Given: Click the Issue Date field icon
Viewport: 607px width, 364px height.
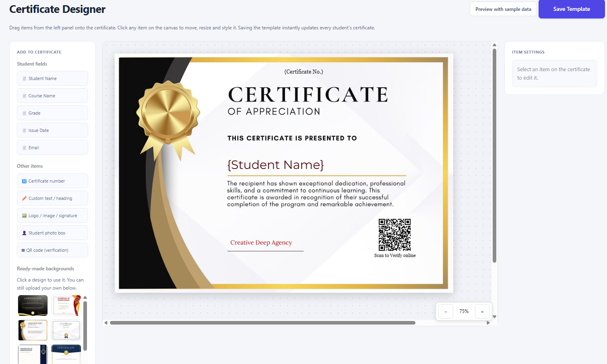Looking at the screenshot, I should tap(25, 131).
